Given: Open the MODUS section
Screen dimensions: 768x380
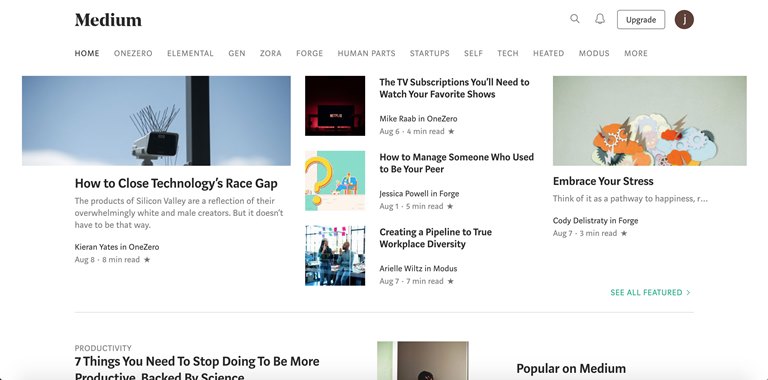Looking at the screenshot, I should (x=594, y=53).
